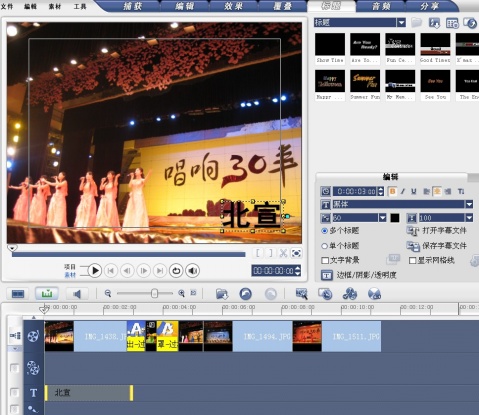Click 打开字幕文件 button
479x415 pixels.
[437, 231]
